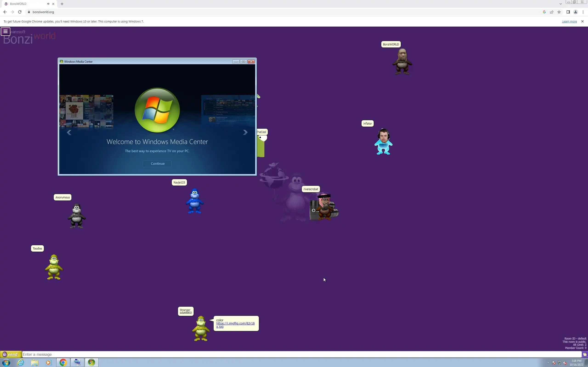588x367 pixels.
Task: Mute the BonziWORLD tab audio
Action: (48, 4)
